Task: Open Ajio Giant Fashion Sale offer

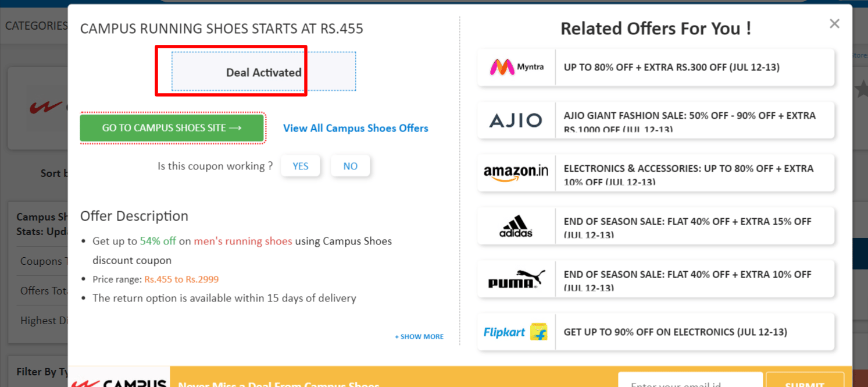Action: 690,120
